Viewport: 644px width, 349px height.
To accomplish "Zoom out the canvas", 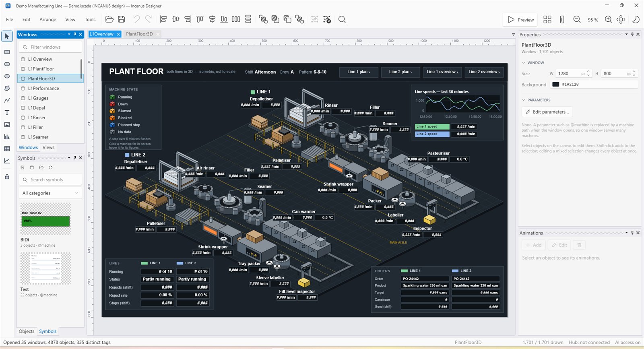I will [x=577, y=19].
